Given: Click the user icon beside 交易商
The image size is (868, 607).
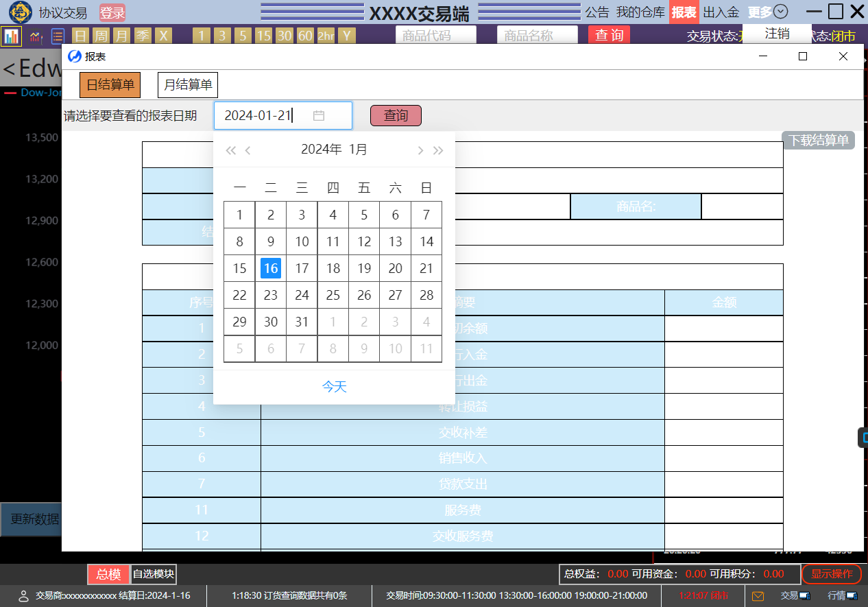Looking at the screenshot, I should pyautogui.click(x=23, y=595).
